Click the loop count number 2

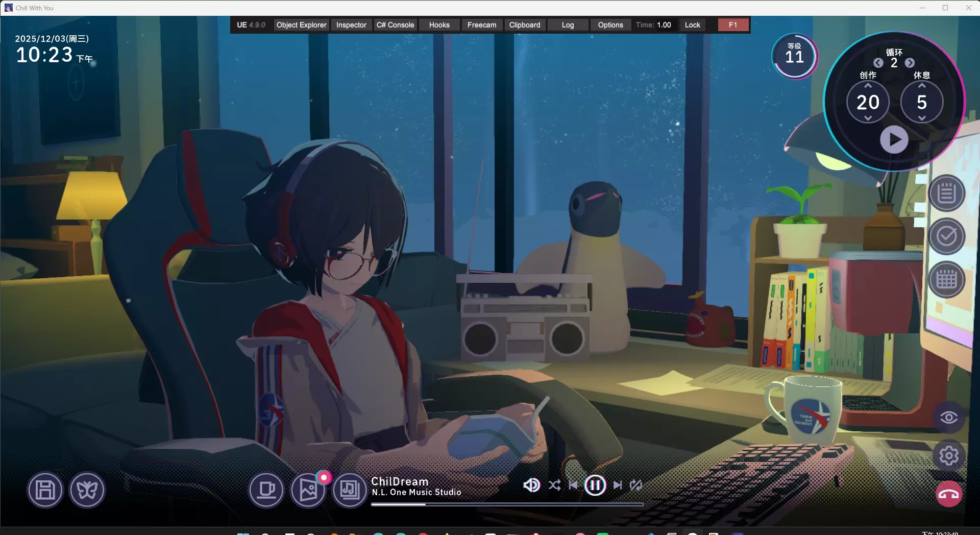[x=894, y=63]
